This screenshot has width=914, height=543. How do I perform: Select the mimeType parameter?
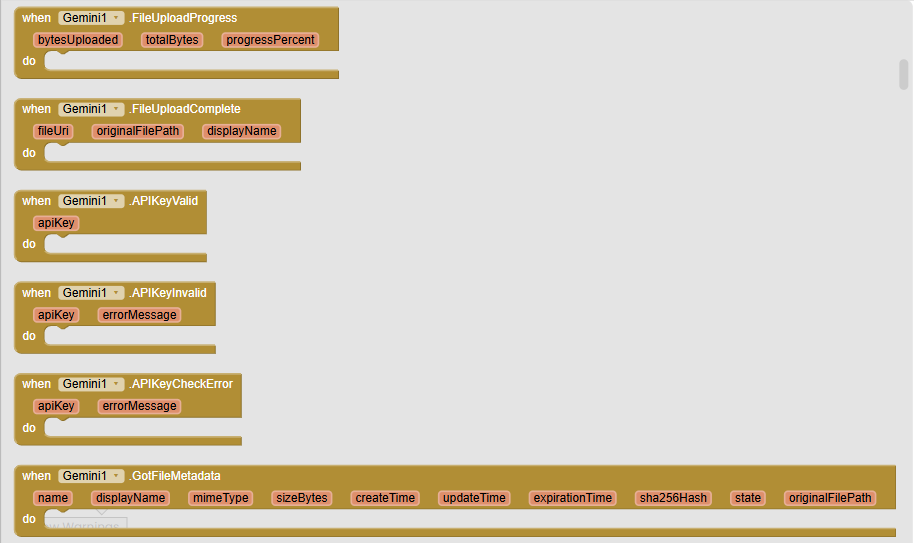tap(221, 498)
